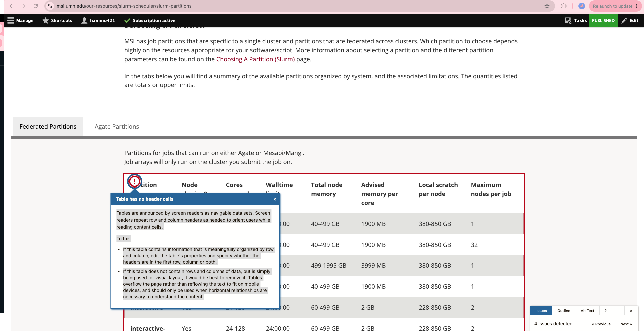The width and height of the screenshot is (644, 331).
Task: Open the Alt Text tab in checker panel
Action: pos(587,311)
